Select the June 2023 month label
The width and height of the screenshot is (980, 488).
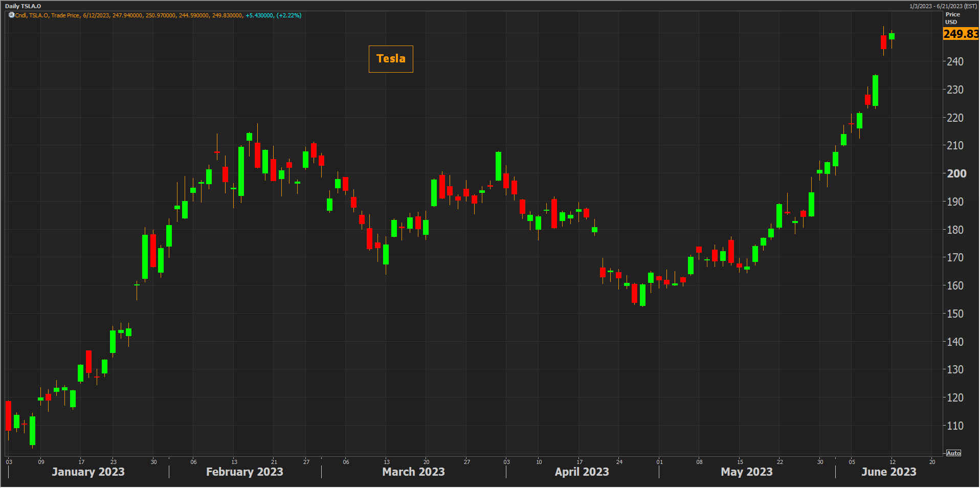pos(888,472)
